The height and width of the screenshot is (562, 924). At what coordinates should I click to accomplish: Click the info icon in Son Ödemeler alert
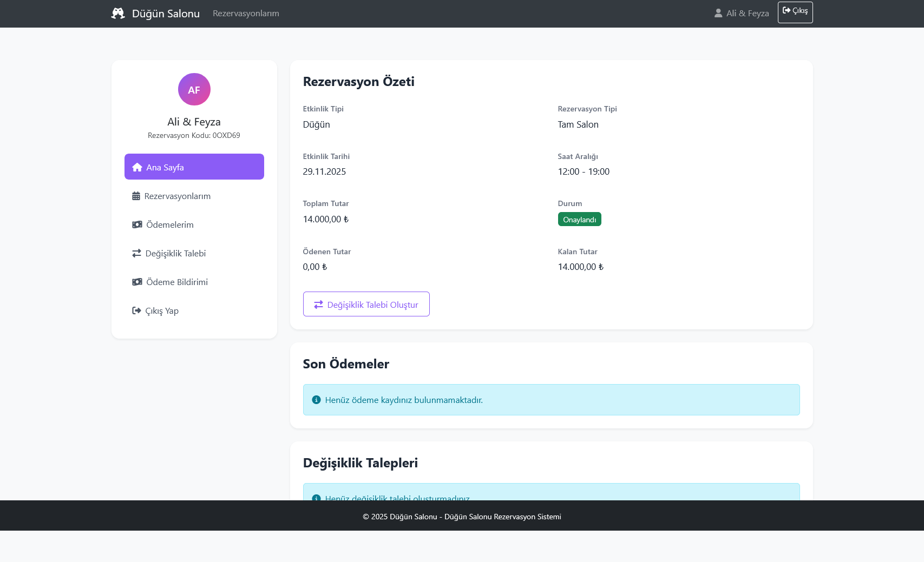(316, 400)
